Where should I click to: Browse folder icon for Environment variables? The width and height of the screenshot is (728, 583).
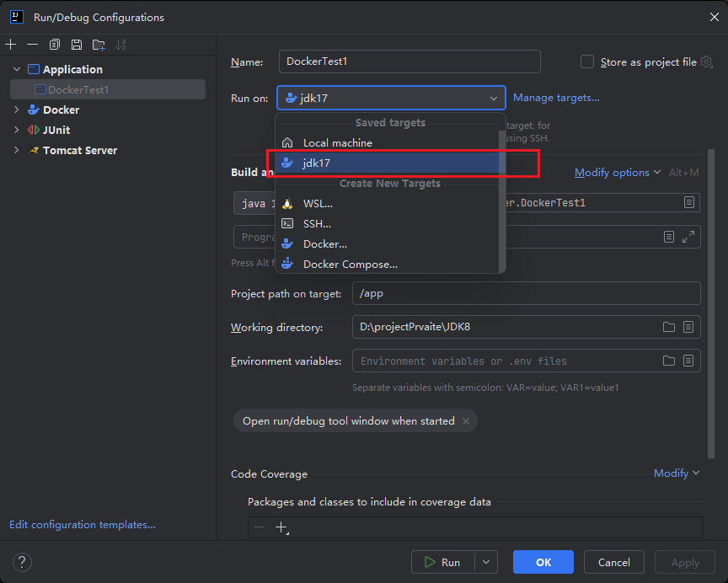tap(668, 361)
